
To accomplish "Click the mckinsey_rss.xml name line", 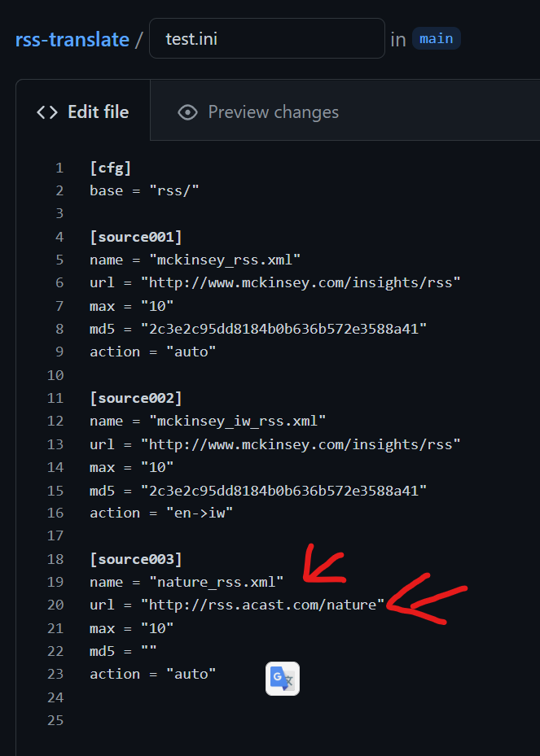I will pos(195,260).
